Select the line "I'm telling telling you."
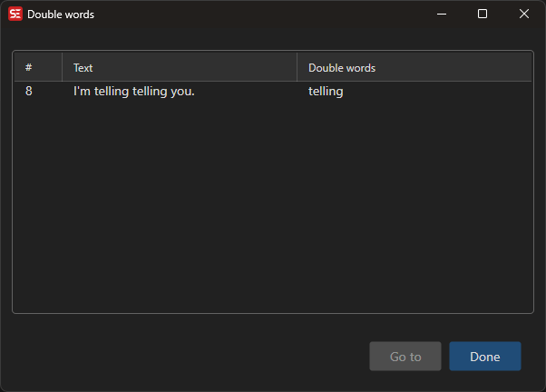This screenshot has width=546, height=392. pos(134,92)
